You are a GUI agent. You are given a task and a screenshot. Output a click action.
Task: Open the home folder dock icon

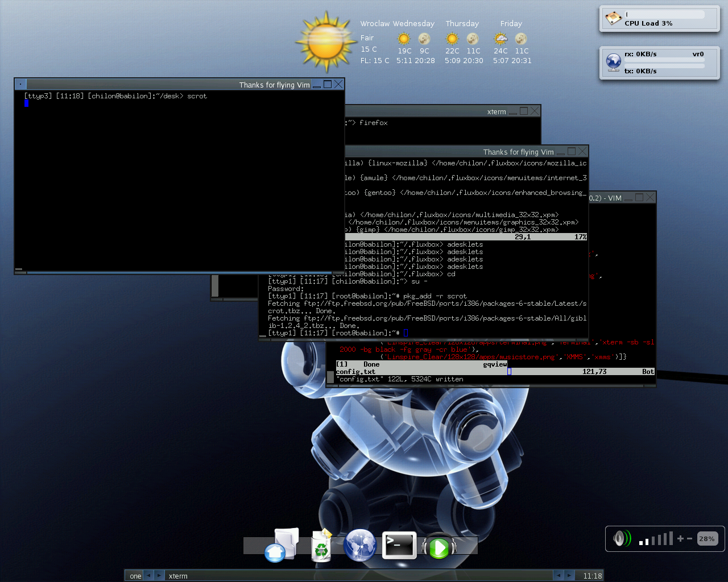(282, 546)
